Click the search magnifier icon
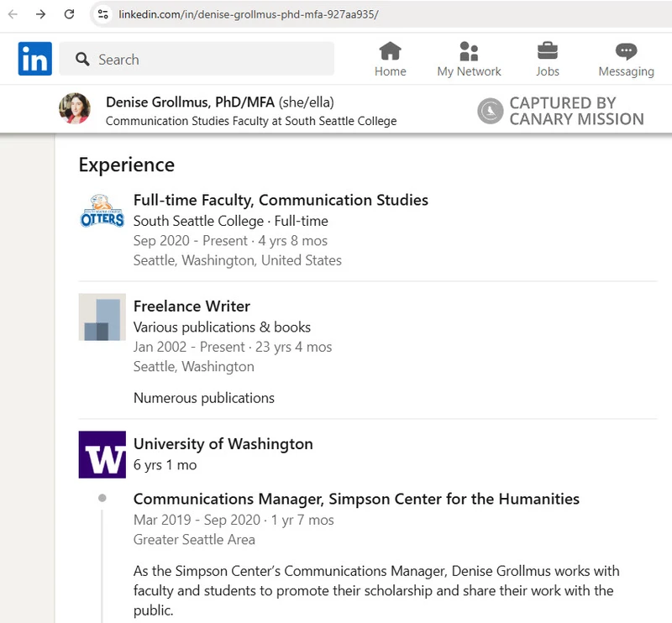This screenshot has height=623, width=672. tap(82, 59)
